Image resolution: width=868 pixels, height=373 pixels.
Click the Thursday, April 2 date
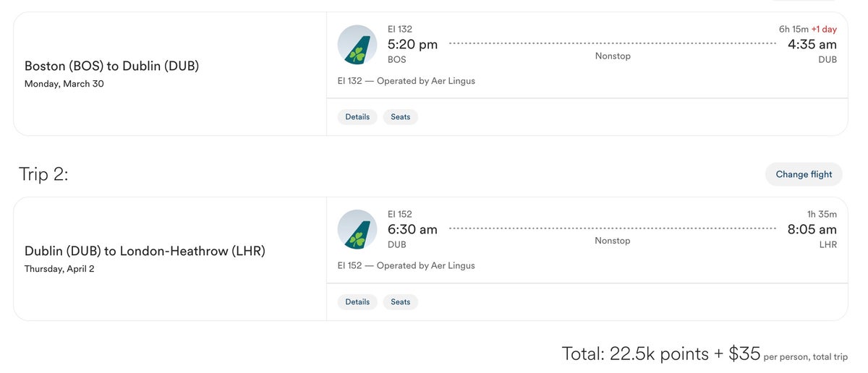point(59,269)
